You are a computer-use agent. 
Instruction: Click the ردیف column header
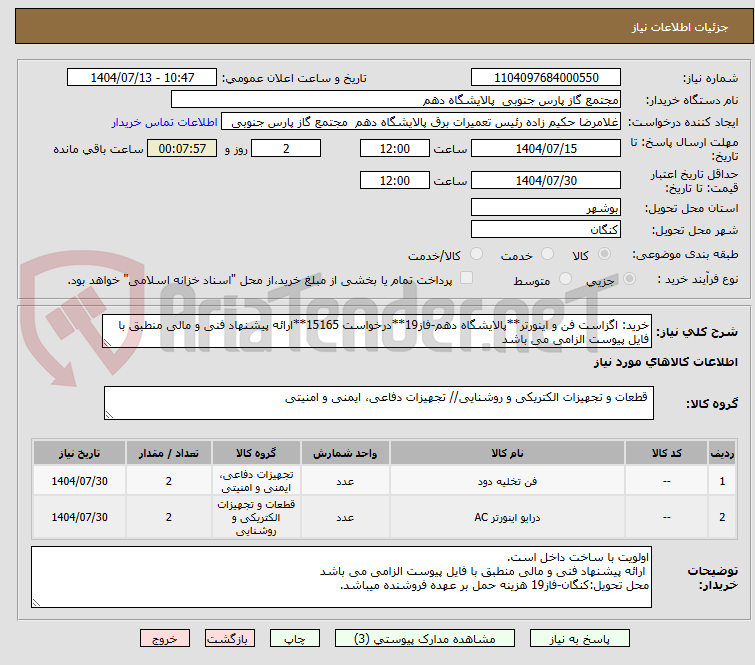(722, 453)
